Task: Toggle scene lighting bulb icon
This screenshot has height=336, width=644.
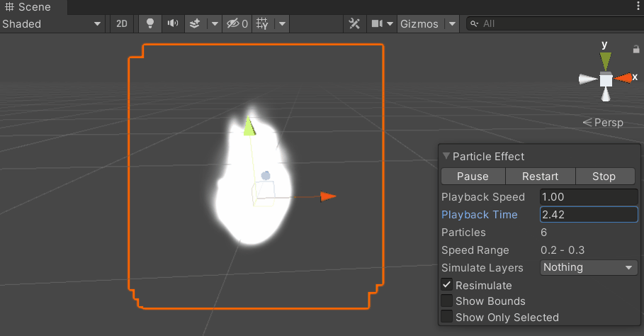Action: pyautogui.click(x=150, y=24)
